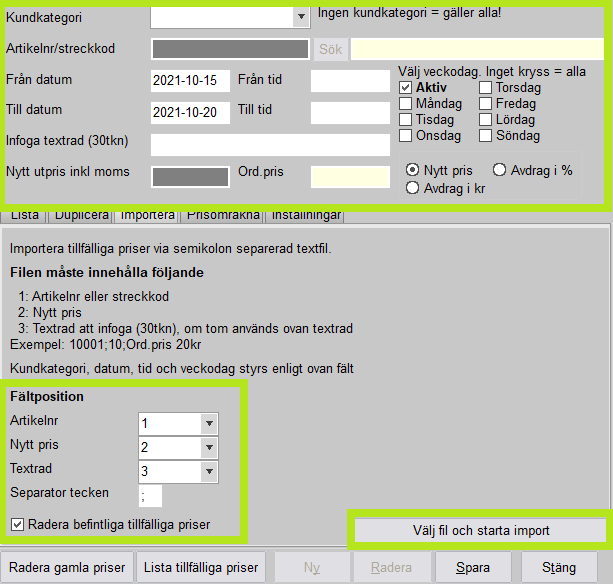Choose the Avdrag i % radio option
The image size is (613, 584).
tap(499, 170)
